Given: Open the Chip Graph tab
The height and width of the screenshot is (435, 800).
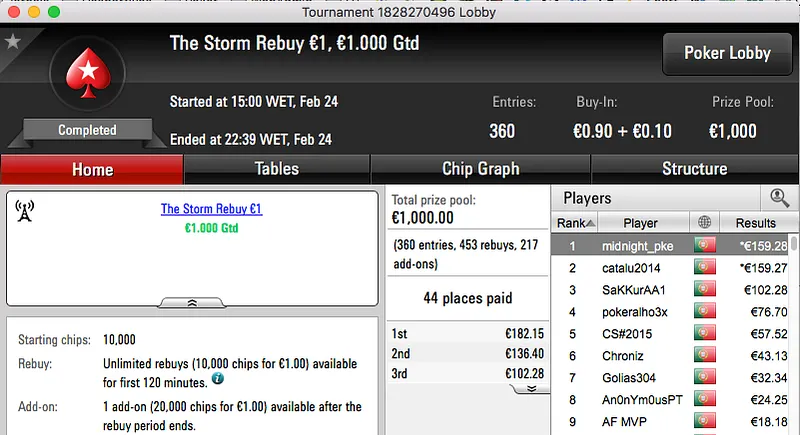Looking at the screenshot, I should pos(480,169).
